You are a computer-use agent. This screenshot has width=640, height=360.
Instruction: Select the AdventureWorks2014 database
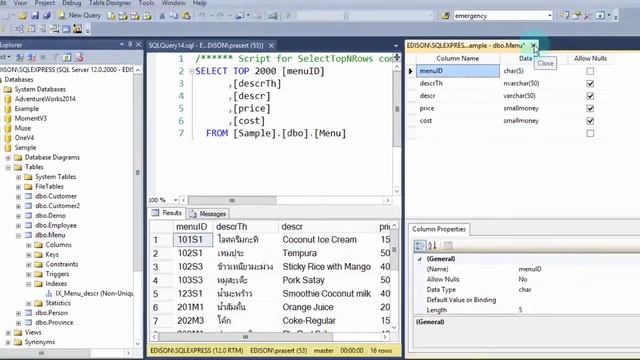[x=45, y=99]
